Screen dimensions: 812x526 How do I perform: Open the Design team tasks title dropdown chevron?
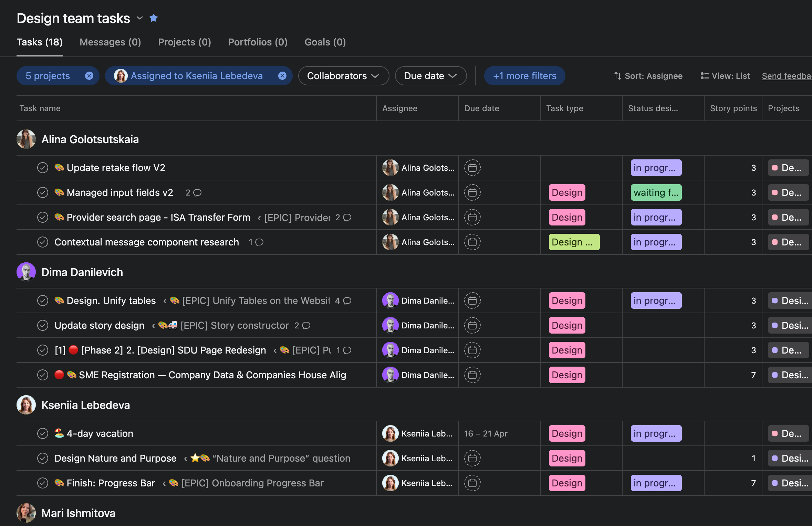[139, 18]
